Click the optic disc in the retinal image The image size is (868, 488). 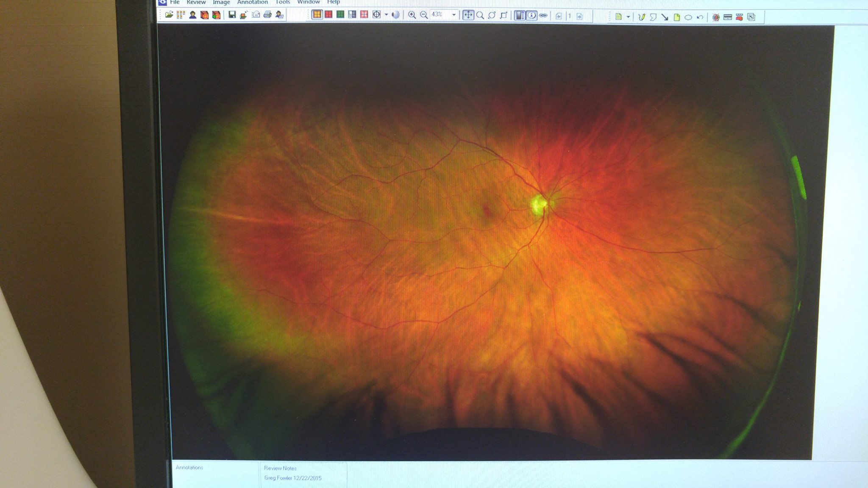click(539, 205)
